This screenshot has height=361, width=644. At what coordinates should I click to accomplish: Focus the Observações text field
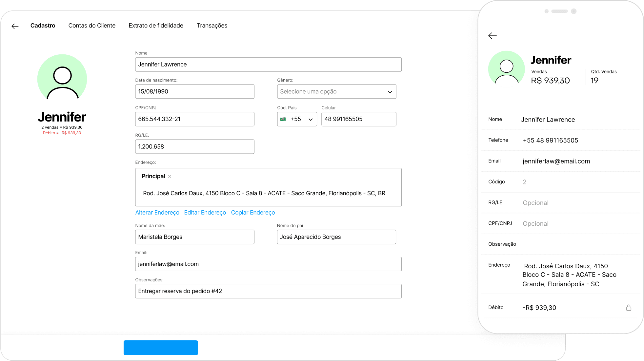pyautogui.click(x=268, y=291)
